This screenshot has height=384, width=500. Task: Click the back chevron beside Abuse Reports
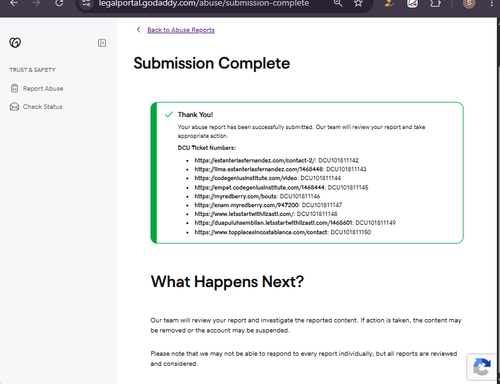(139, 30)
